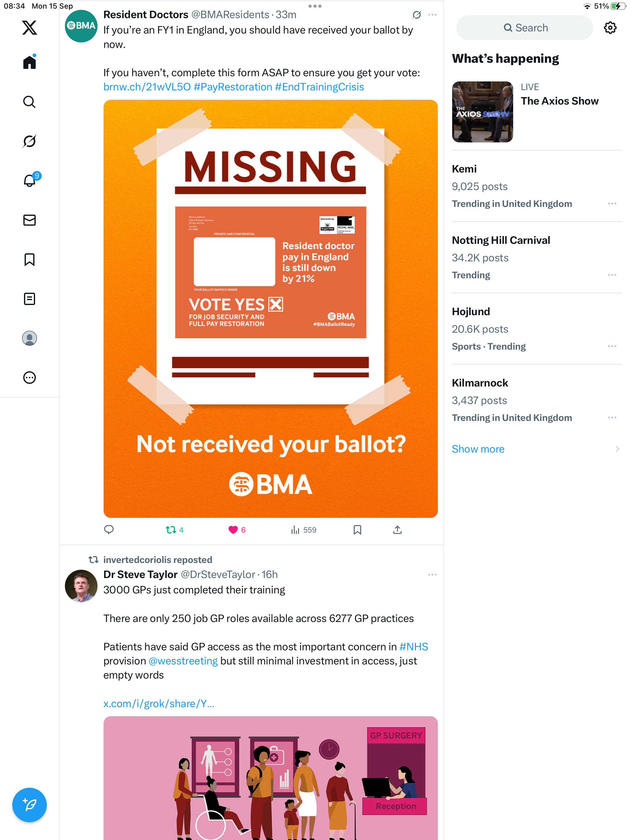Screen dimensions: 630x840
Task: Open Messages envelope in sidebar
Action: tap(29, 220)
